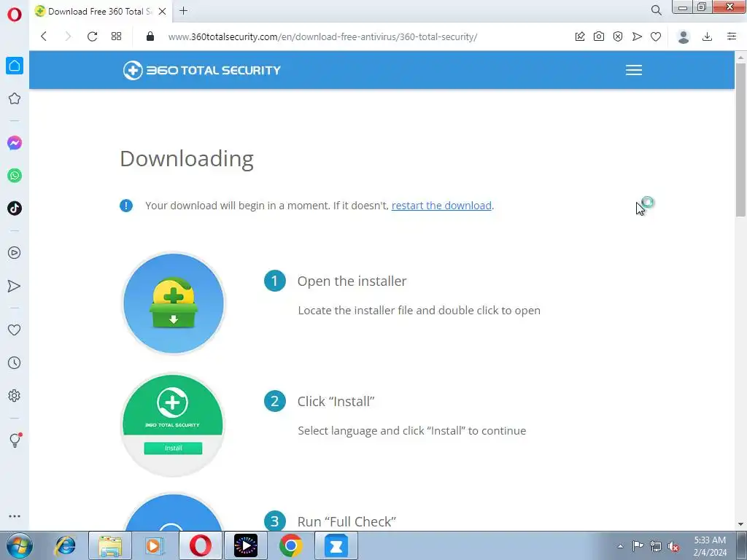Open the taskbar clock and date
Screen dimensions: 747x560
710,546
